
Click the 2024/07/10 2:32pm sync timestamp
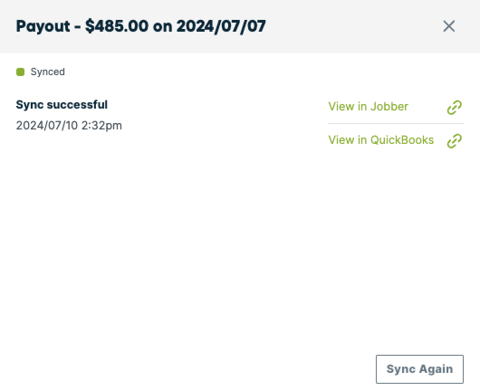pos(69,126)
